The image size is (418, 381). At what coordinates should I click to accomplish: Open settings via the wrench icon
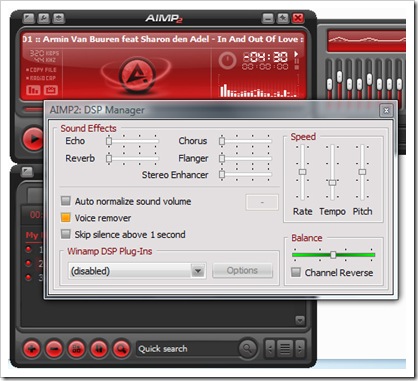pos(44,18)
